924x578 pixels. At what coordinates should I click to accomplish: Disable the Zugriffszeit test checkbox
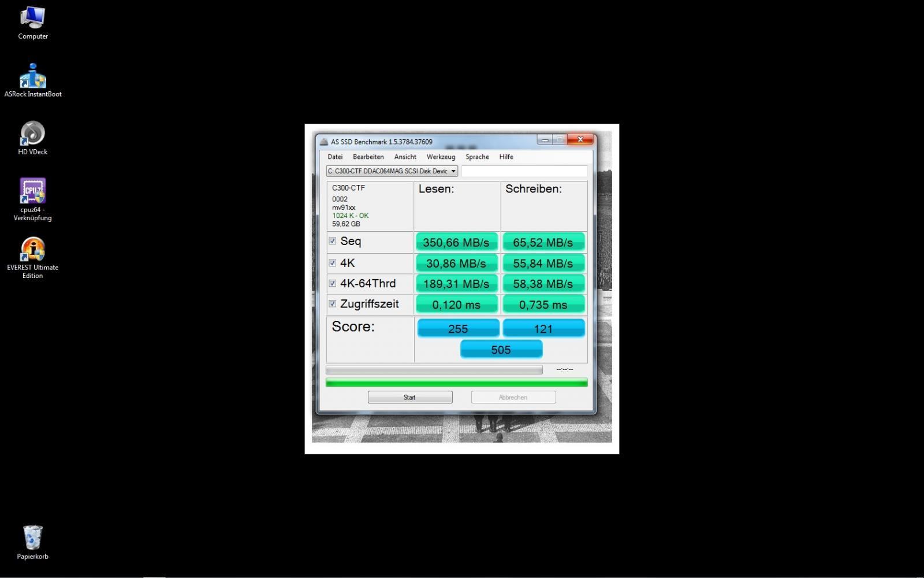pyautogui.click(x=333, y=303)
